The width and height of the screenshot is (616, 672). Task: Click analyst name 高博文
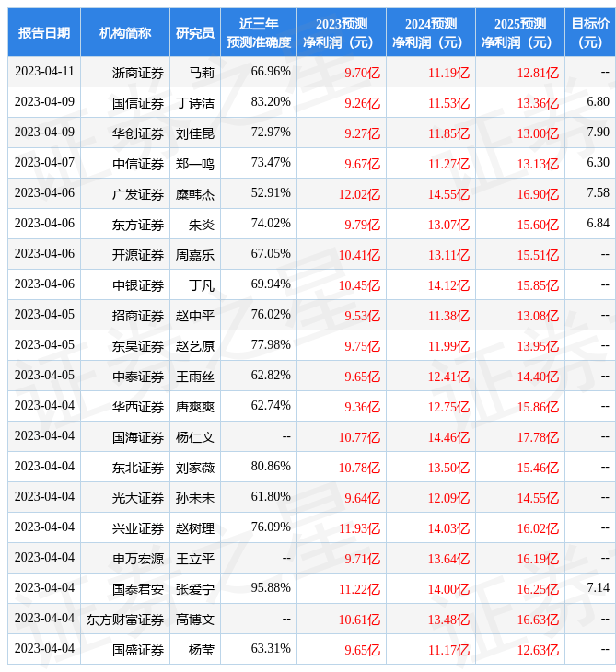pyautogui.click(x=195, y=620)
